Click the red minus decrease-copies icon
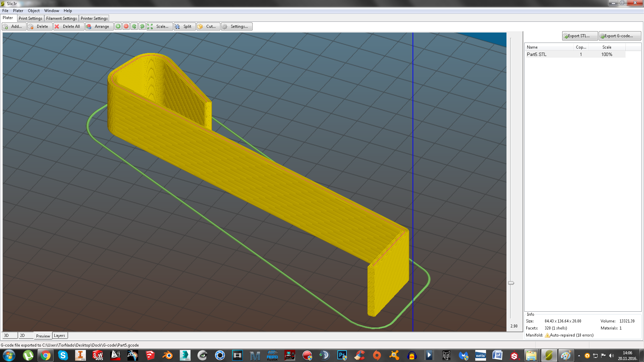Screen dimensions: 644x362 point(126,26)
